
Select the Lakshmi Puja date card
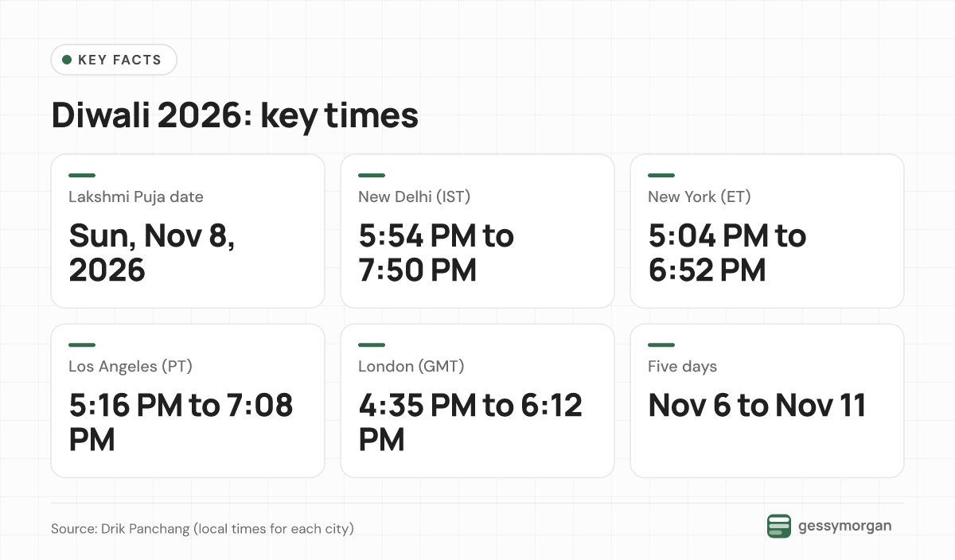(x=188, y=231)
